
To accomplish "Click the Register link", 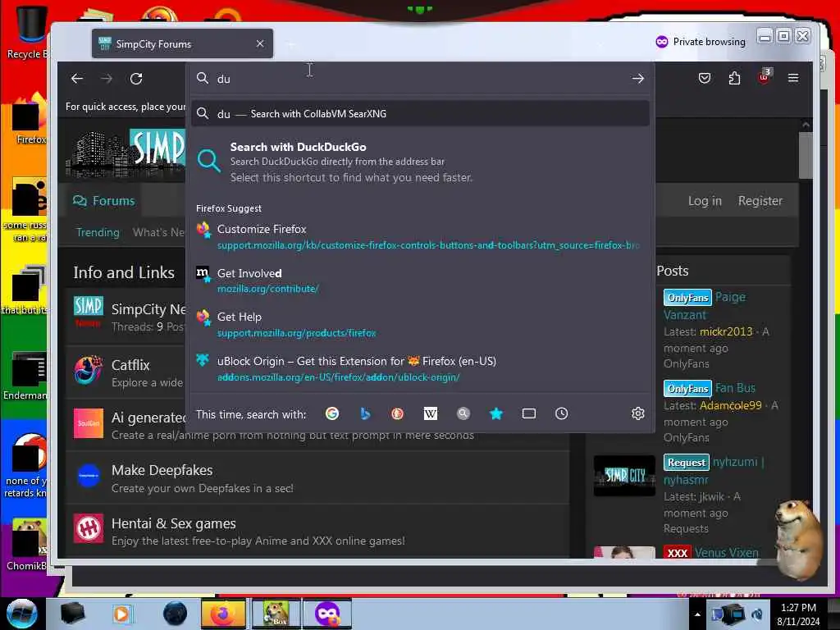I will [x=760, y=201].
